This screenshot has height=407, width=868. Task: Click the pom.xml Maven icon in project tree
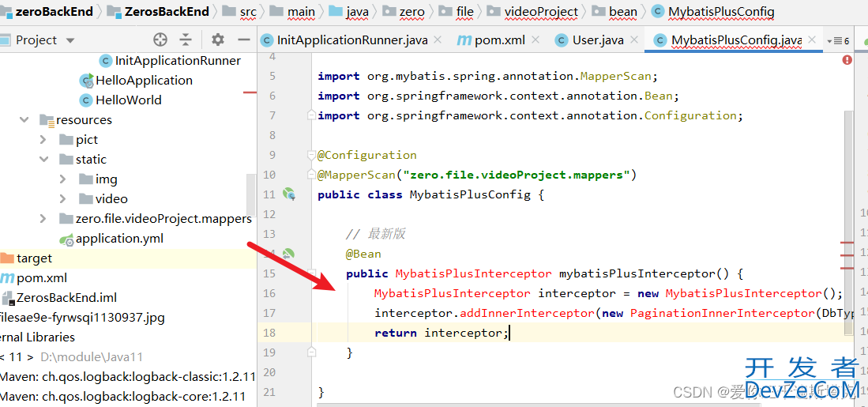coord(6,278)
